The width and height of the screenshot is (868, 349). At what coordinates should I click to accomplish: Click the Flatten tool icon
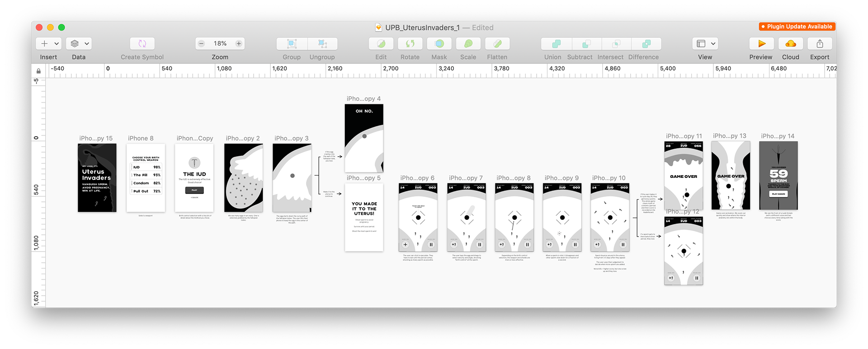(497, 44)
